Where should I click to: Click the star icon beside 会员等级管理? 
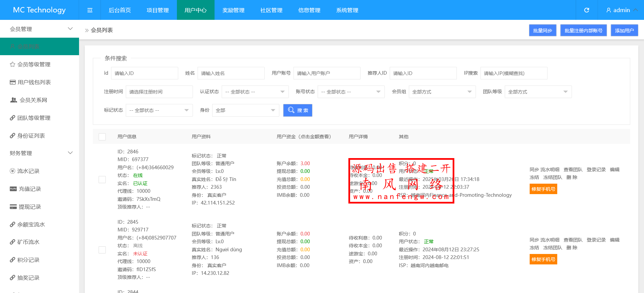coord(12,64)
